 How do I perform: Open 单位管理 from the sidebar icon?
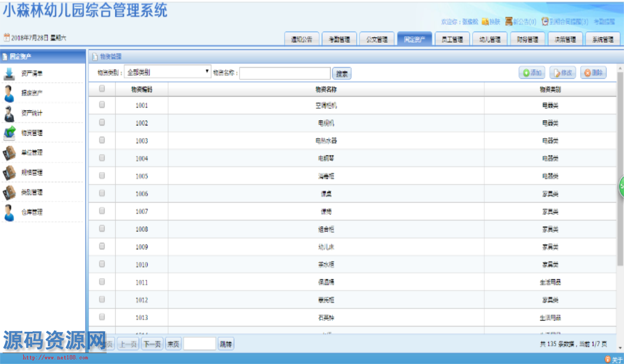click(9, 153)
